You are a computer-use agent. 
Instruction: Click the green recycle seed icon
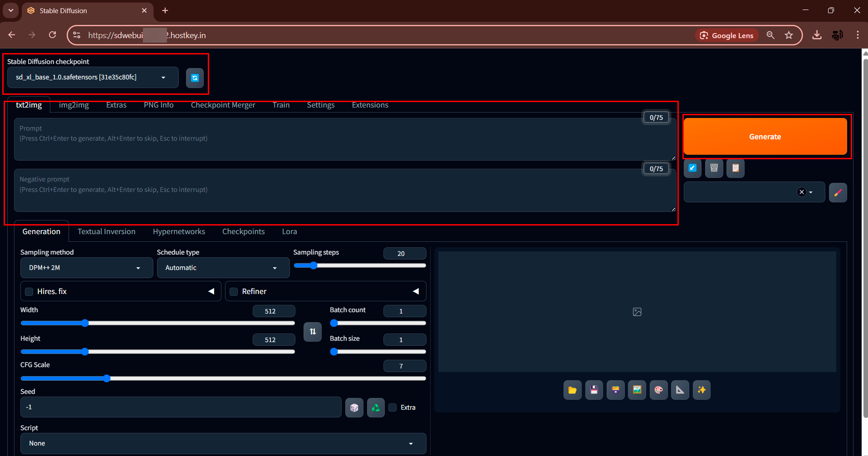point(376,407)
